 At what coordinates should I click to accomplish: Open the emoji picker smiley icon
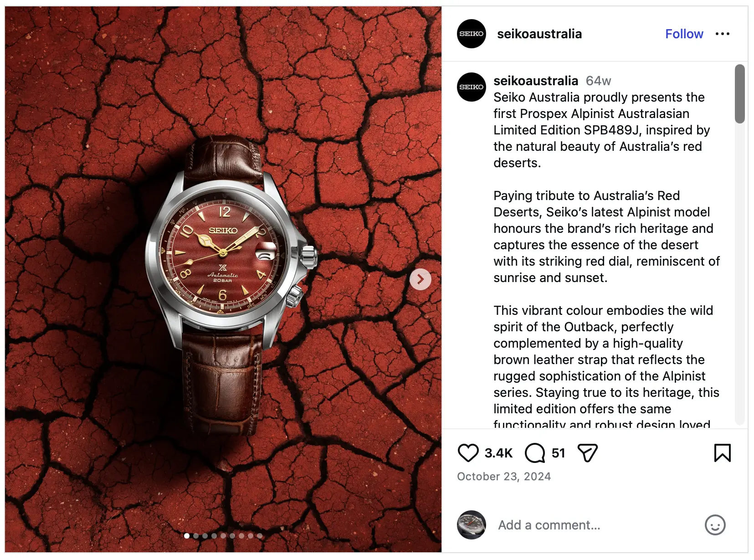pyautogui.click(x=715, y=525)
